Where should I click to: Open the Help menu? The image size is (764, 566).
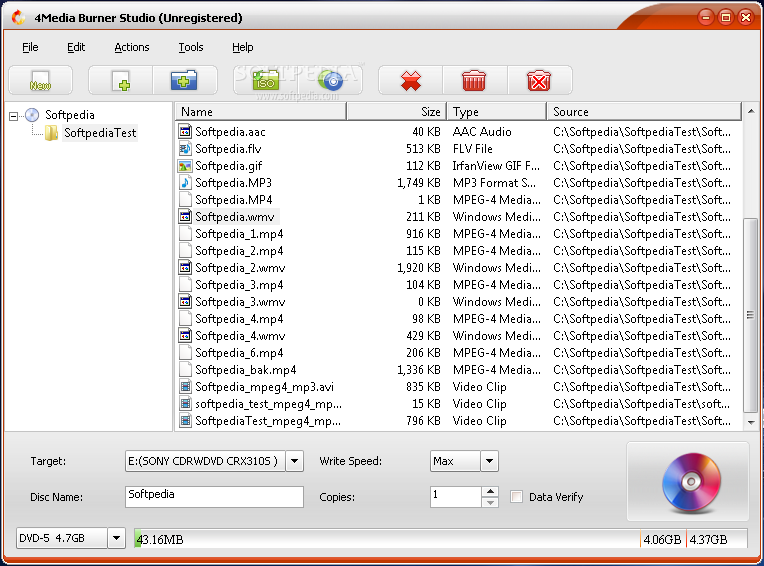(x=242, y=47)
